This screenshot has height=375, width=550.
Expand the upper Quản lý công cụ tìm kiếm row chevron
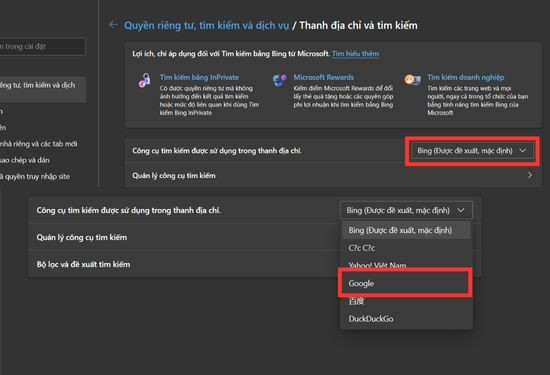530,175
